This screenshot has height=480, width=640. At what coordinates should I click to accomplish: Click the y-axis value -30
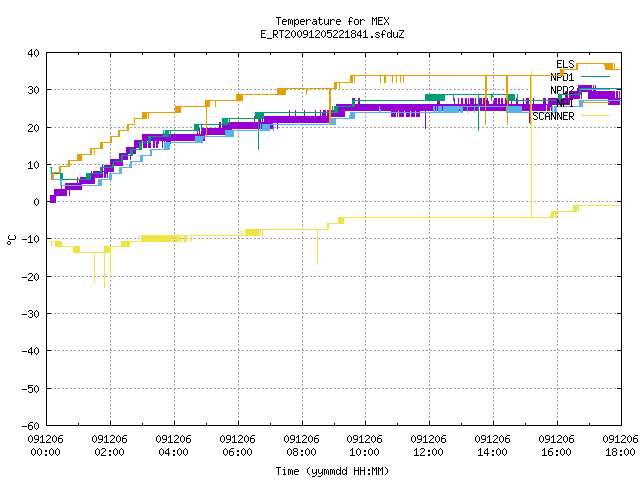pyautogui.click(x=31, y=314)
